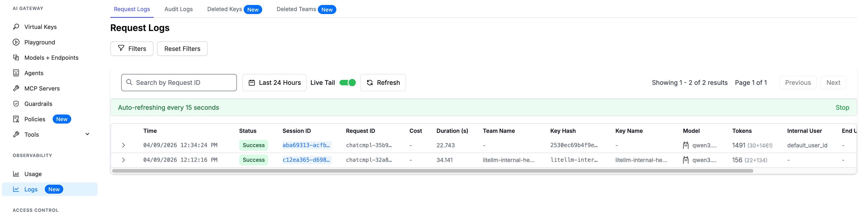Open Usage via bar chart icon
Screen dimensions: 868x217
click(16, 174)
